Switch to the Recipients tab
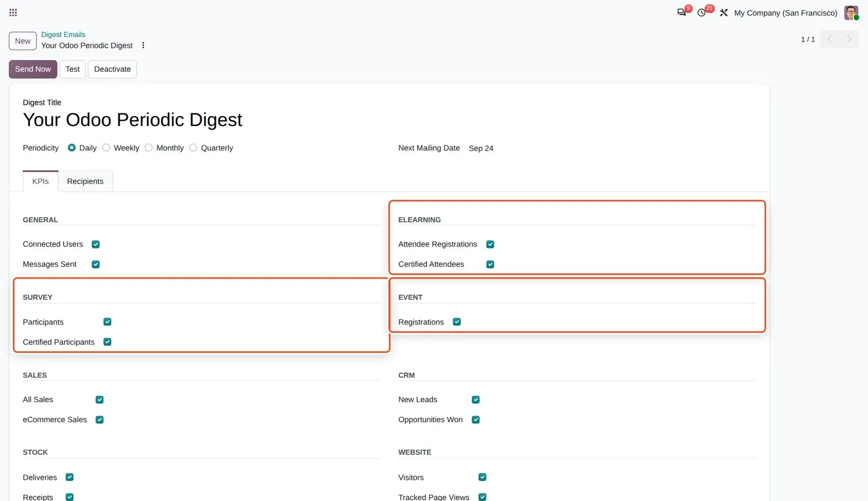 (x=85, y=181)
